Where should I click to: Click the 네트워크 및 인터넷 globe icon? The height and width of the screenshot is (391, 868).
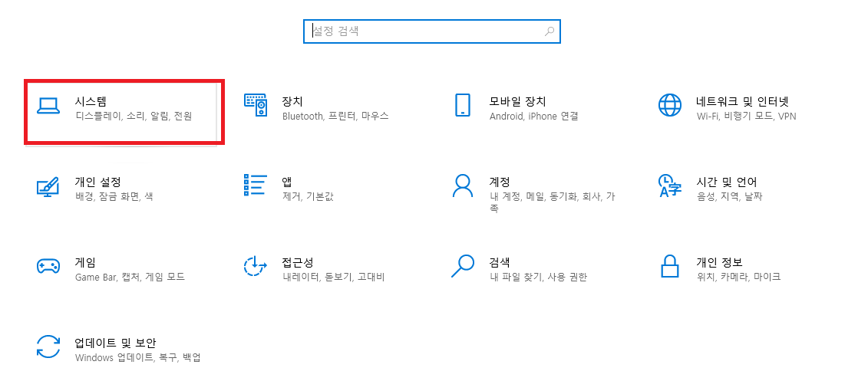[670, 105]
